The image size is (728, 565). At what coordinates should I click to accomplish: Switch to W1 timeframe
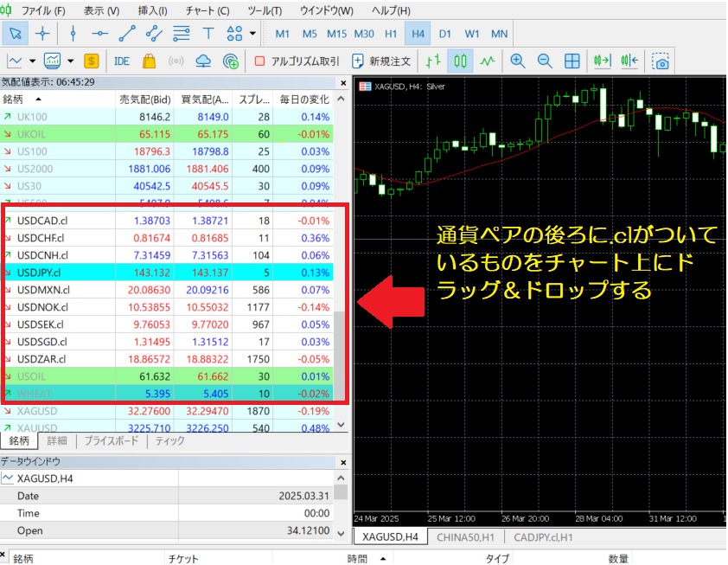[472, 34]
